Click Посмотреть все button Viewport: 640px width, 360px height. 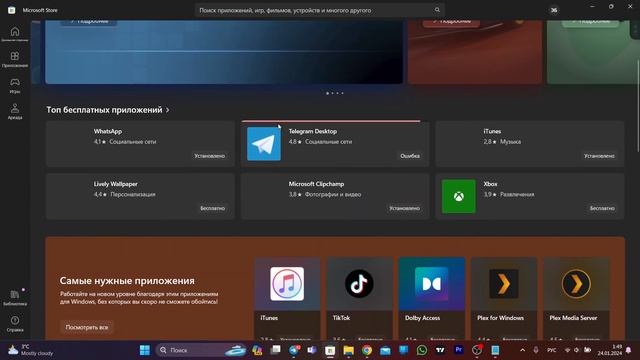click(x=87, y=327)
